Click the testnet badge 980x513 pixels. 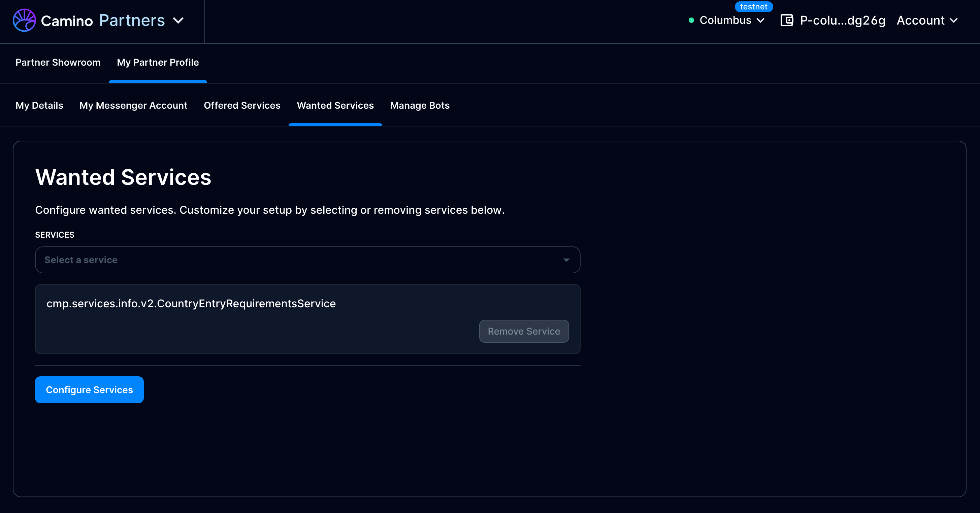tap(753, 7)
